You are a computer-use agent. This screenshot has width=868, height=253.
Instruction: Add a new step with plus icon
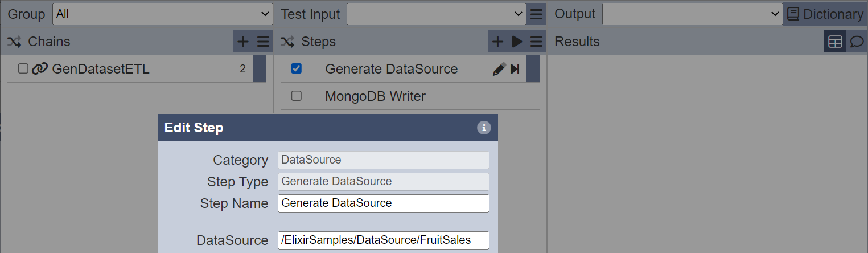click(497, 42)
